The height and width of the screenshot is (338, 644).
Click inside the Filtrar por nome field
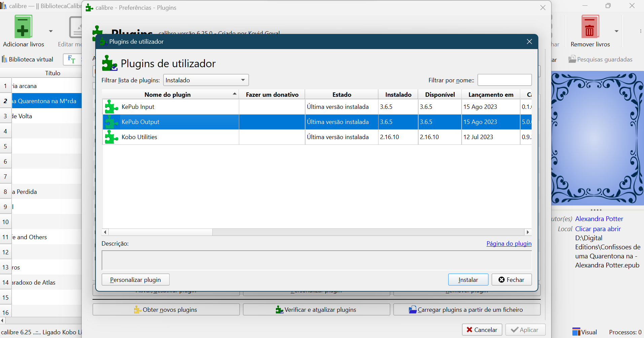tap(504, 80)
